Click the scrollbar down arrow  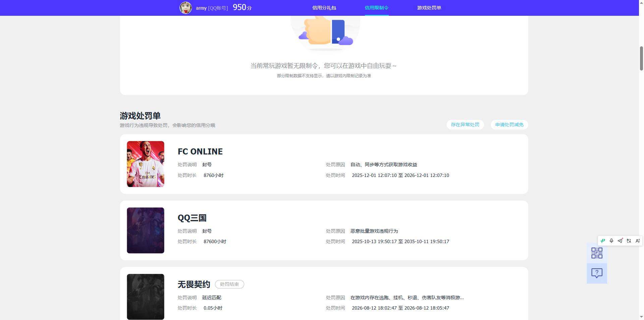(641, 317)
